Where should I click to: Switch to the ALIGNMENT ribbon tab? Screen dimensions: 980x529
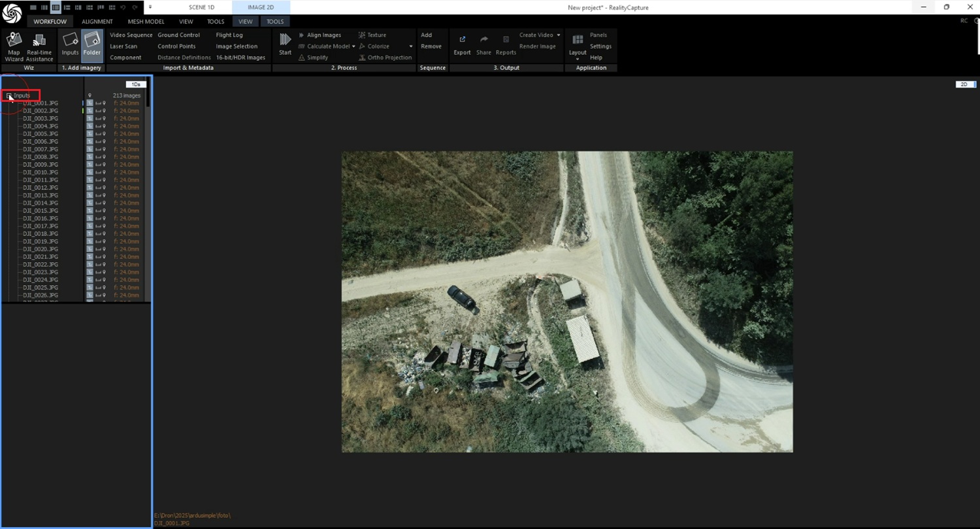click(97, 22)
